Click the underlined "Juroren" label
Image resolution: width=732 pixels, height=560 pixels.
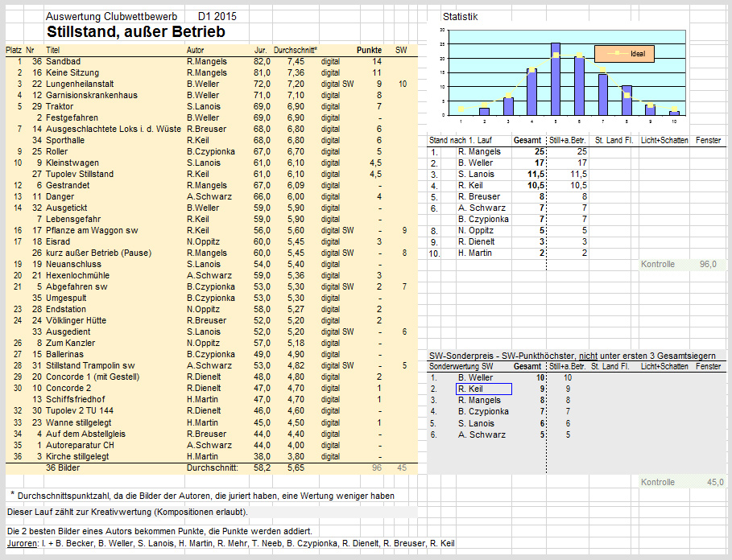pyautogui.click(x=22, y=543)
